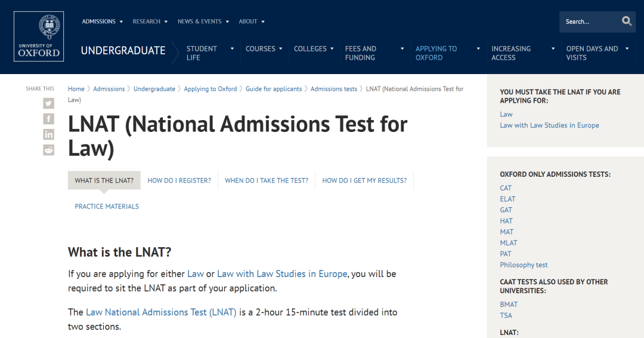Expand the Open Days and Visits arrow
Image resolution: width=644 pixels, height=338 pixels.
point(627,48)
